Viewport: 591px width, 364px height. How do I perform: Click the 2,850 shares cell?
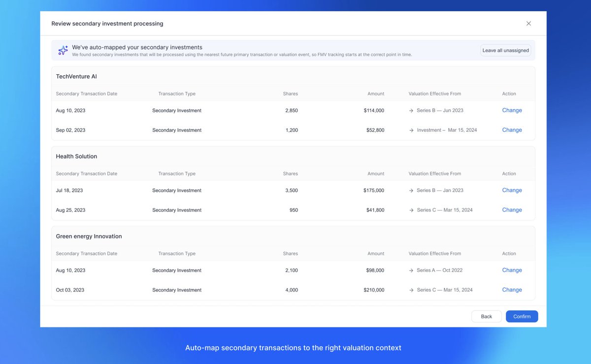coord(292,111)
